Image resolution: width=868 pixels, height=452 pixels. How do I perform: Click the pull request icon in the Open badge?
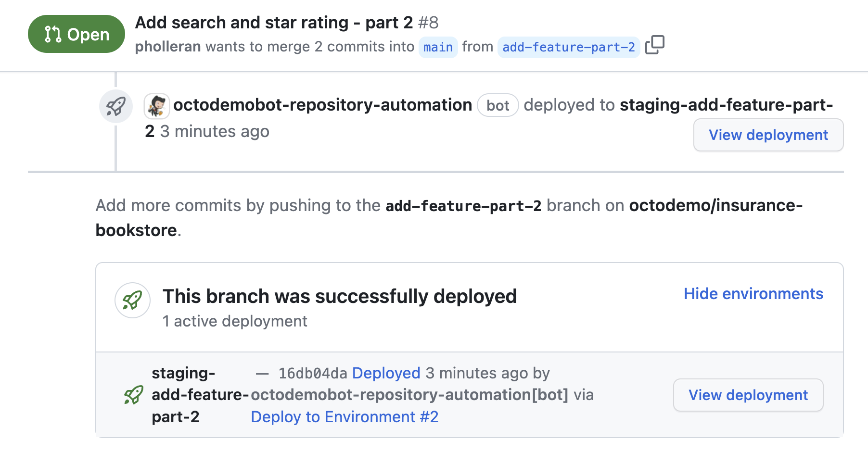click(x=52, y=34)
